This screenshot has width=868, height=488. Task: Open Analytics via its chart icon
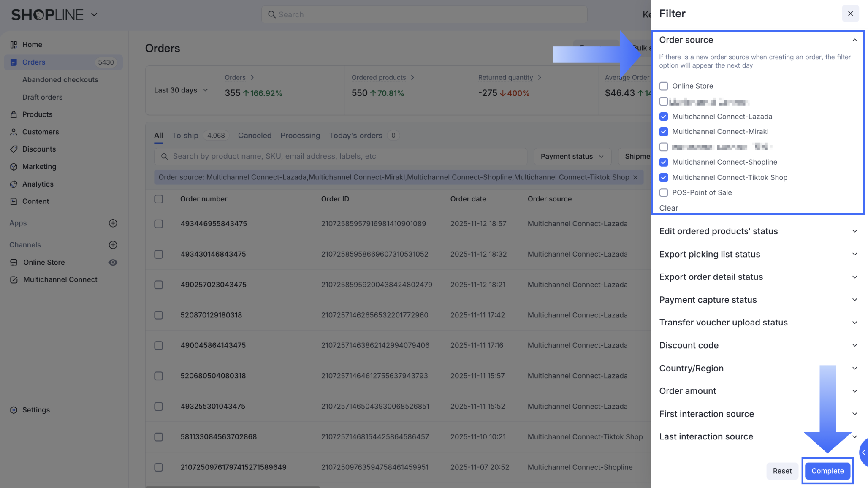tap(14, 184)
